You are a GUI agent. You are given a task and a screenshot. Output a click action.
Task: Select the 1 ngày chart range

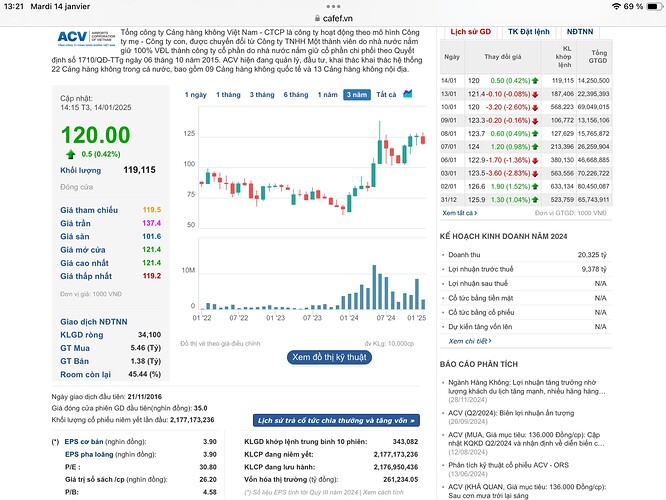tap(195, 95)
